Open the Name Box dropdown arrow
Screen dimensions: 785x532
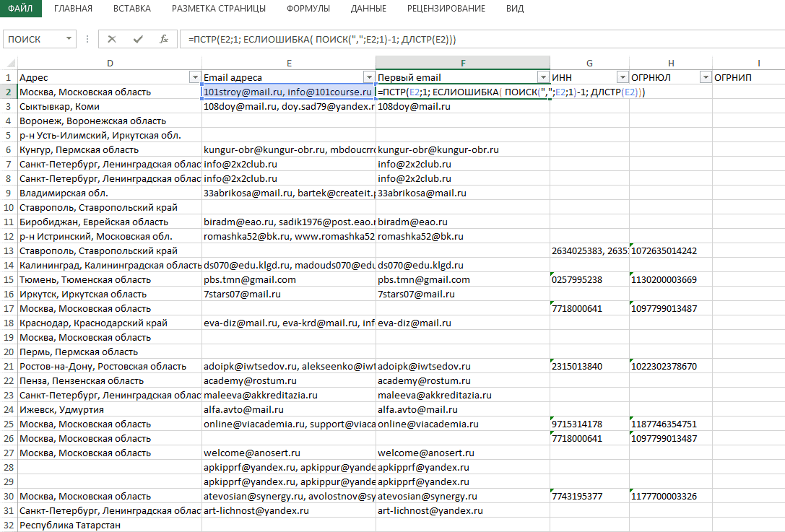click(69, 39)
